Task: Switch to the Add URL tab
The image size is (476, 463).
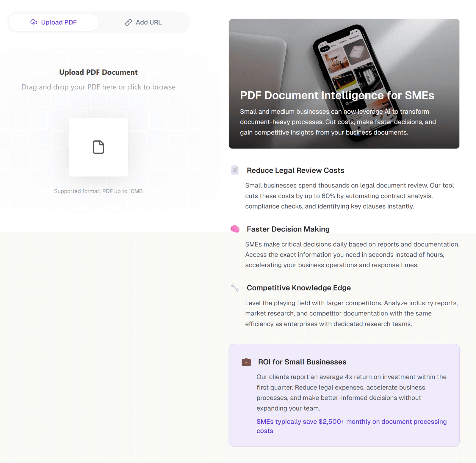Action: (x=143, y=22)
